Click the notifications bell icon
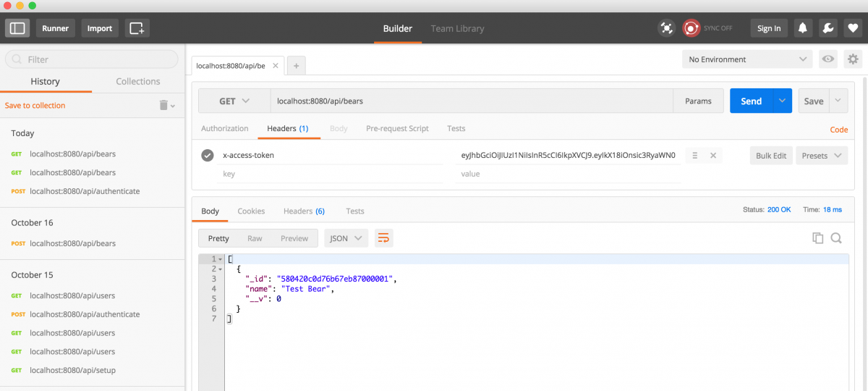This screenshot has width=868, height=391. click(803, 28)
